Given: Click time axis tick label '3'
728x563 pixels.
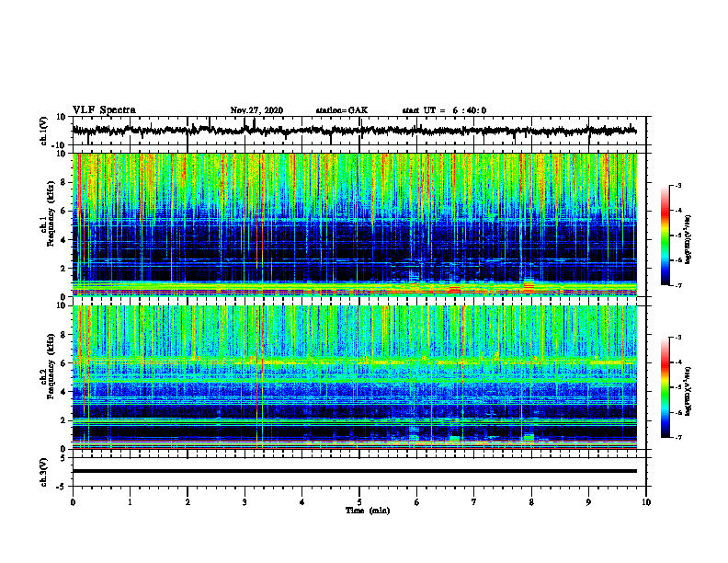Looking at the screenshot, I should pos(245,502).
